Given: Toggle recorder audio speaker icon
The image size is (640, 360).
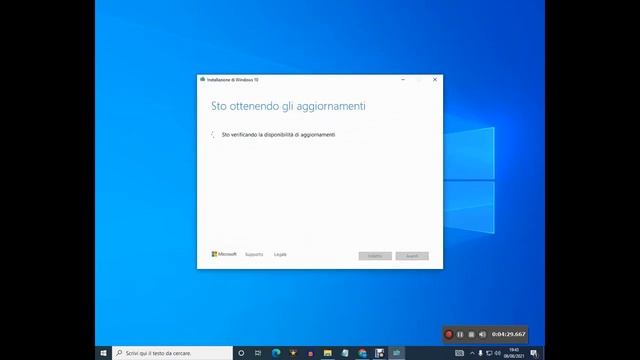Looking at the screenshot, I should pyautogui.click(x=482, y=334).
